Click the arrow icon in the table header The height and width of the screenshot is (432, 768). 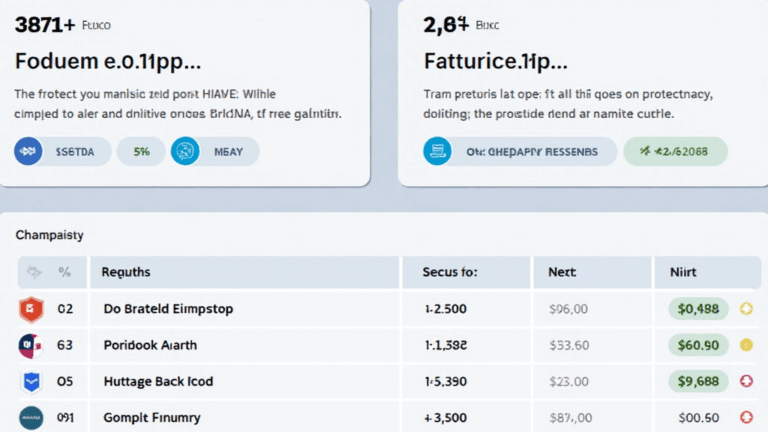[x=35, y=271]
